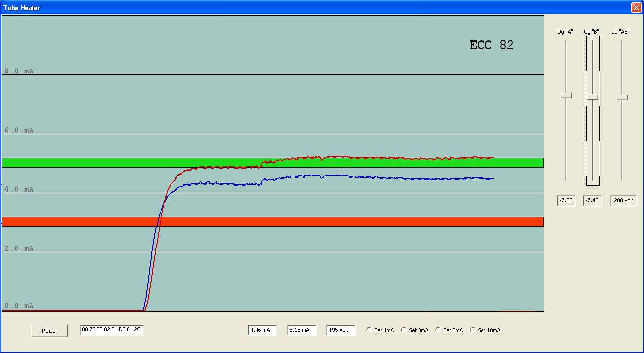
Task: Click the green target band on graph
Action: (273, 163)
